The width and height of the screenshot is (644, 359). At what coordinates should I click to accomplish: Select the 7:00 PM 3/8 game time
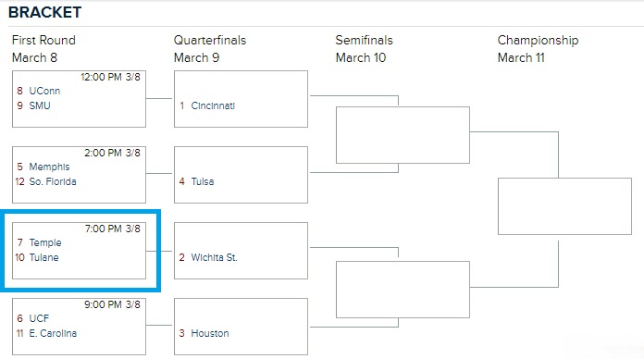[113, 229]
